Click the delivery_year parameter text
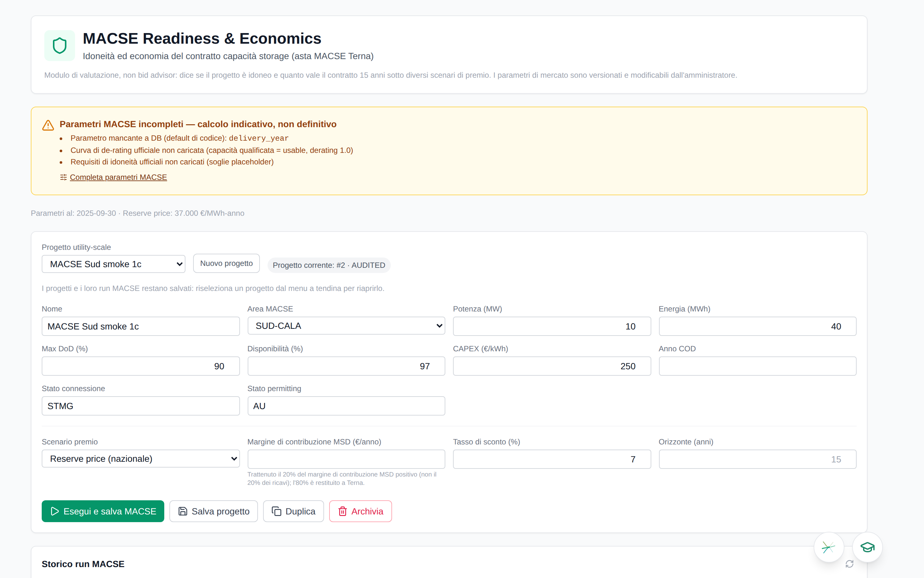Viewport: 924px width, 578px height. pos(259,138)
